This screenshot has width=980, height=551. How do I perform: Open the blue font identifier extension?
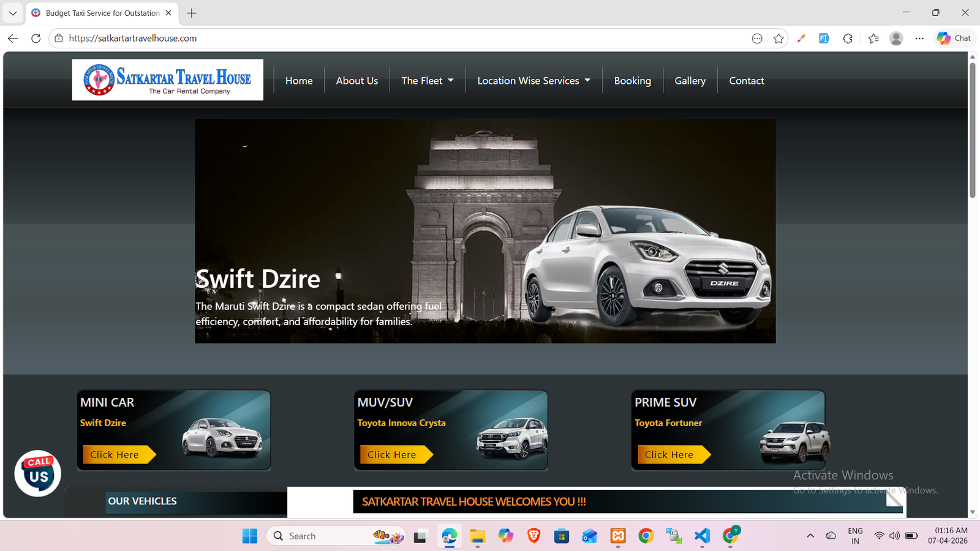tap(824, 39)
